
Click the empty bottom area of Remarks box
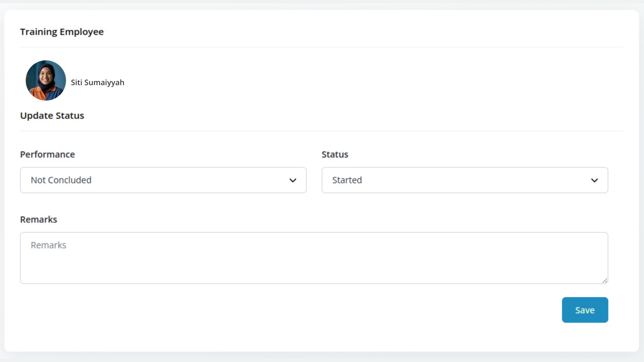[x=314, y=273]
